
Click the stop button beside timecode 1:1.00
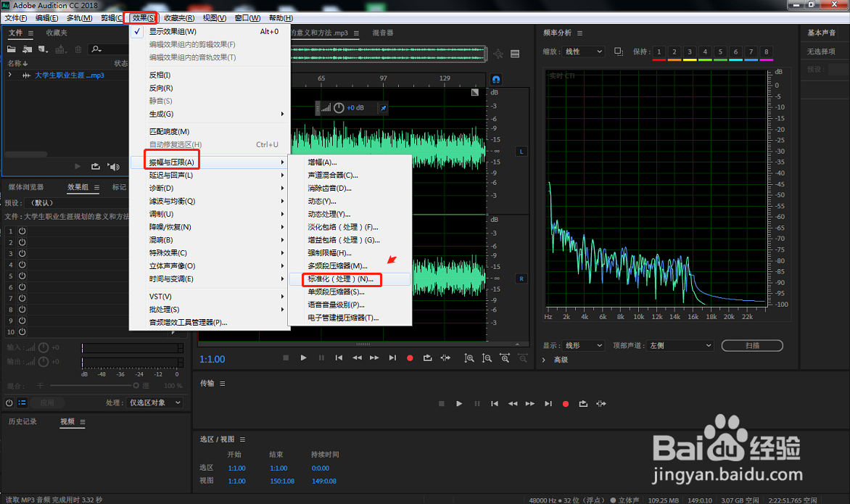coord(286,358)
